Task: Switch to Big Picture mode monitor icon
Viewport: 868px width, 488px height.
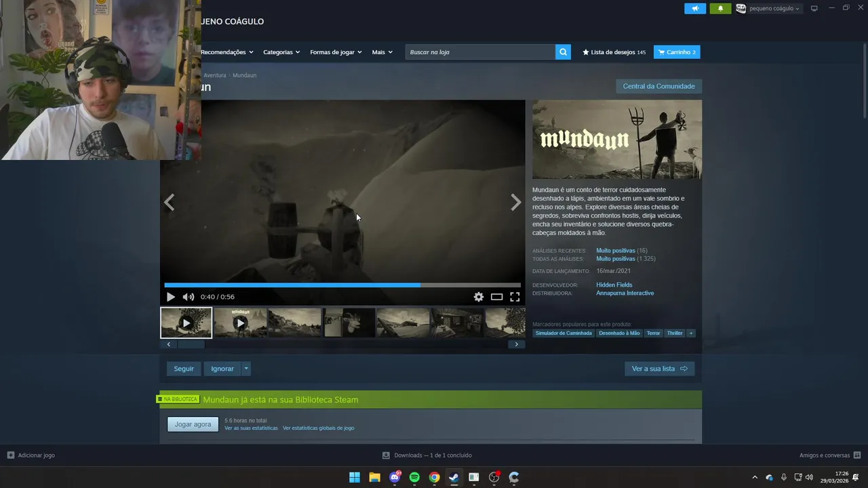Action: coord(814,8)
